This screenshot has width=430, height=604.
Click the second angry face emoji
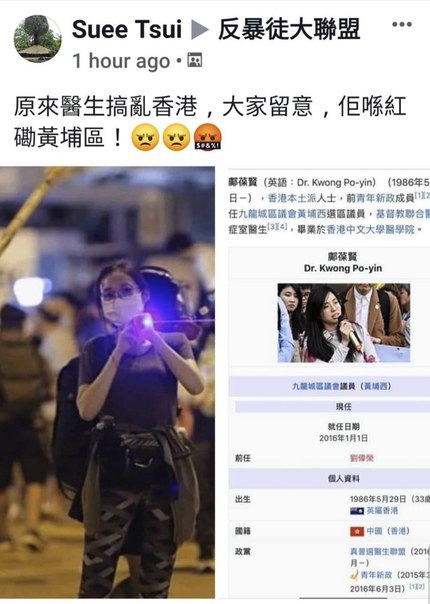(x=176, y=137)
